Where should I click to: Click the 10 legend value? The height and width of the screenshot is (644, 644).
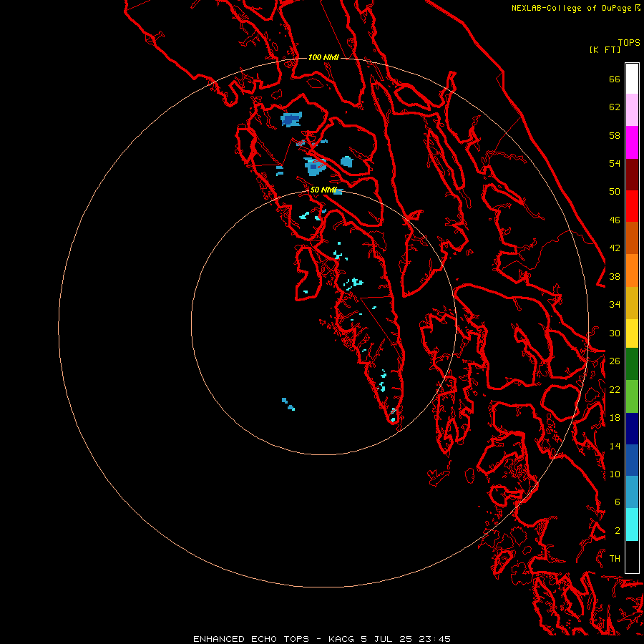click(615, 474)
